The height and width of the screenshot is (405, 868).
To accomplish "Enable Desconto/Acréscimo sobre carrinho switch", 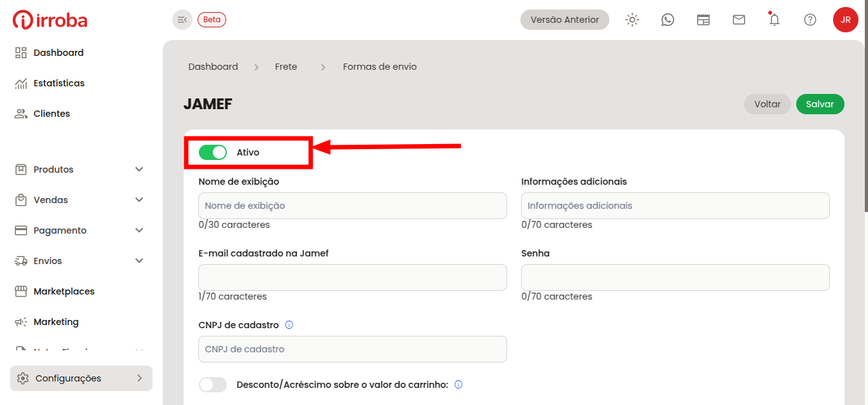I will point(213,385).
